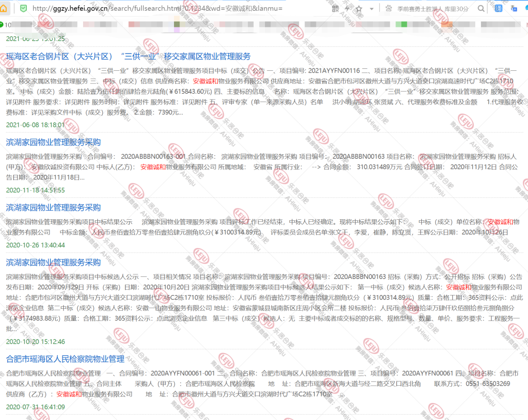
Task: Bookmark this page with the star icon
Action: click(359, 9)
